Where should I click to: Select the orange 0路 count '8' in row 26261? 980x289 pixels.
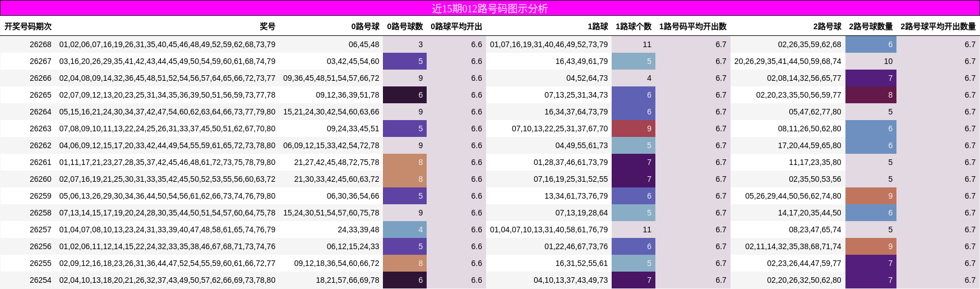pos(405,162)
